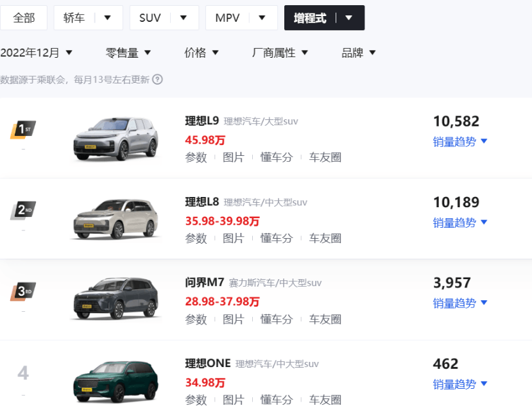Screen dimensions: 532x410
Task: Click 图片 for 理想ONE
Action: 234,400
